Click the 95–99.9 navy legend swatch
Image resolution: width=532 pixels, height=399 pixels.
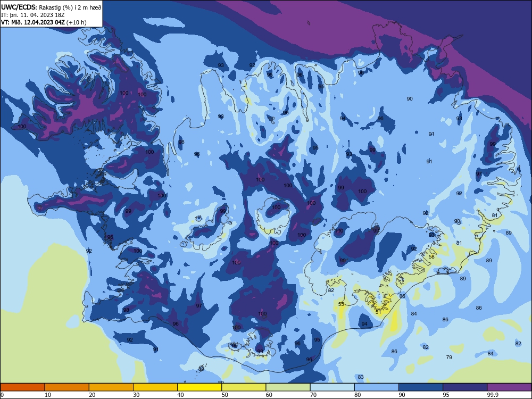pos(465,387)
